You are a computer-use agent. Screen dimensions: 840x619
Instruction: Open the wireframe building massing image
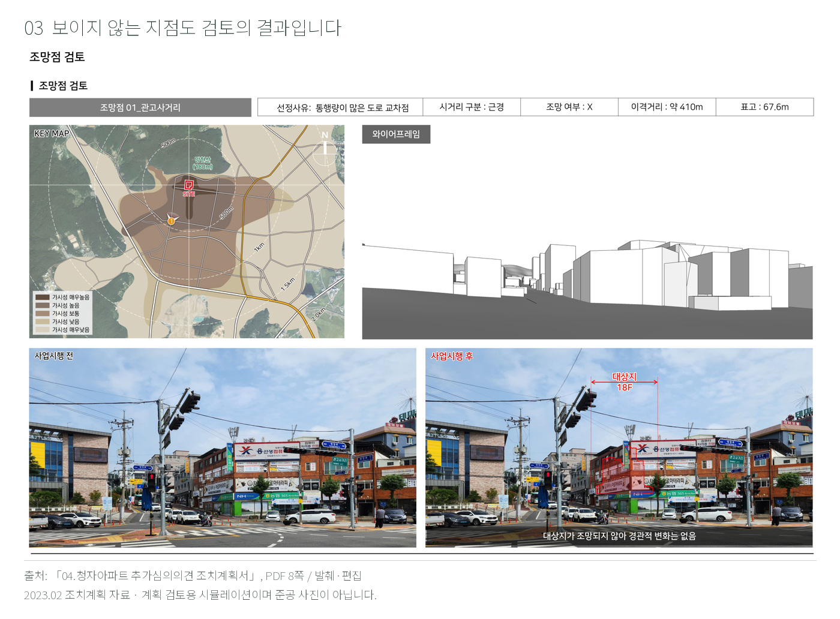click(x=587, y=290)
